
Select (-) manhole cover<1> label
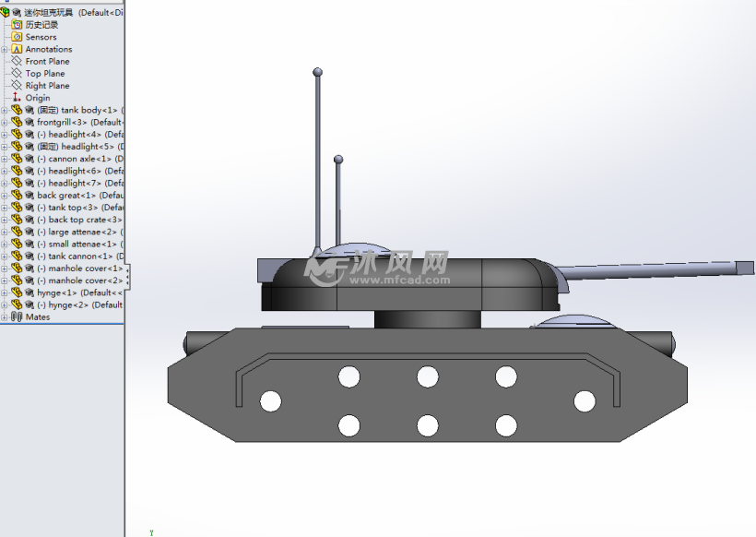[80, 268]
